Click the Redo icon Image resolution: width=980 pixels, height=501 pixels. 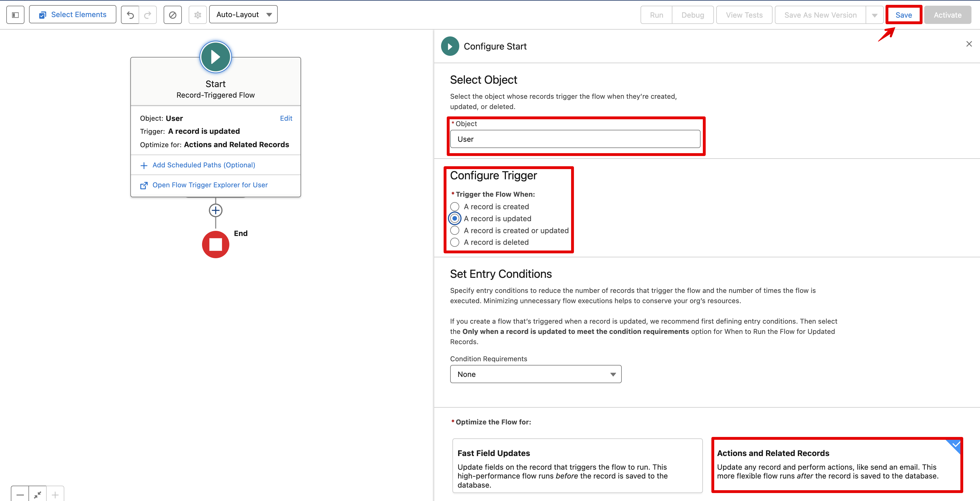point(147,14)
